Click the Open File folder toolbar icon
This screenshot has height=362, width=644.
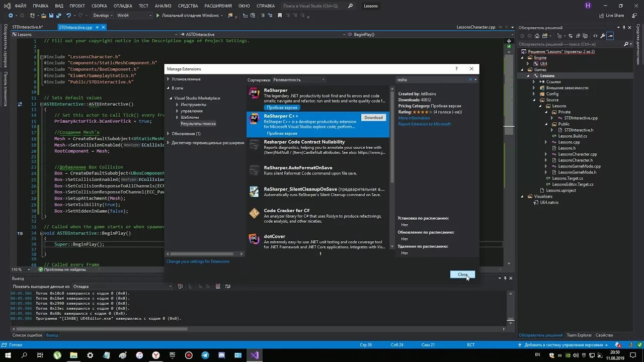point(44,16)
